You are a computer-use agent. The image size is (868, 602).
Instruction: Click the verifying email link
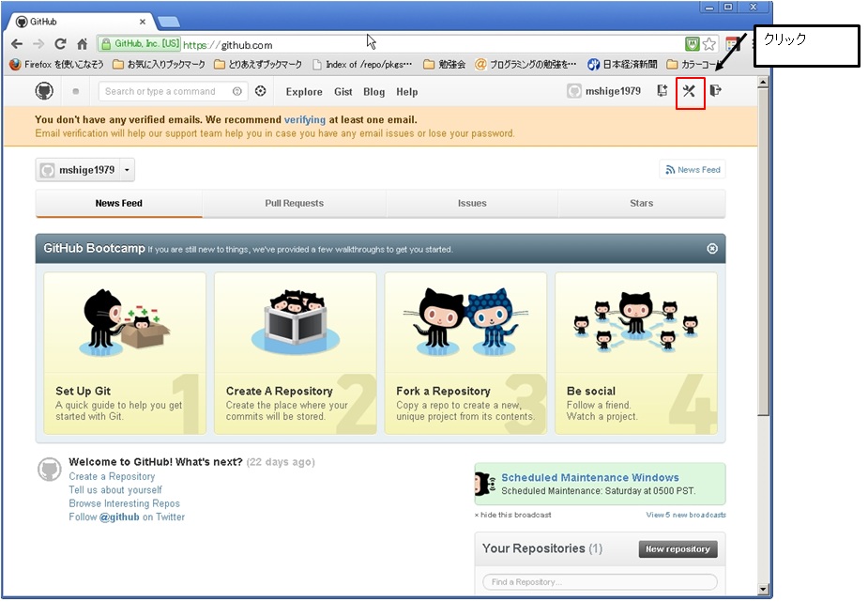tap(305, 119)
